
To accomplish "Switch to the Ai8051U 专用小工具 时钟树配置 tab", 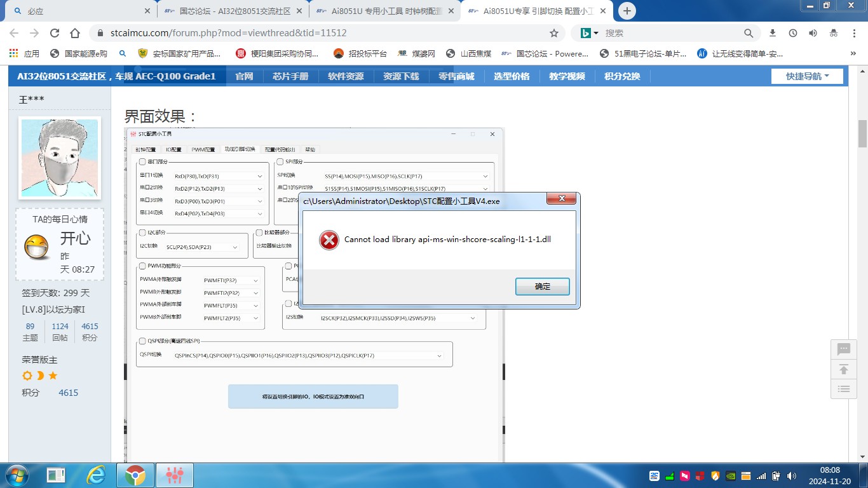I will coord(384,11).
